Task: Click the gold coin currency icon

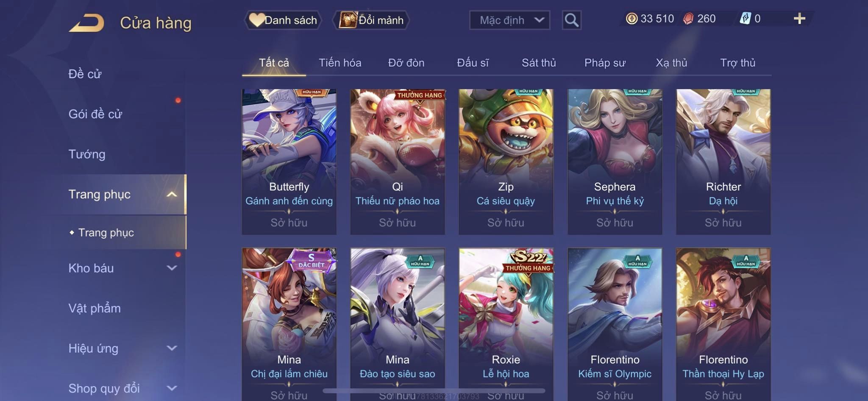Action: point(632,19)
